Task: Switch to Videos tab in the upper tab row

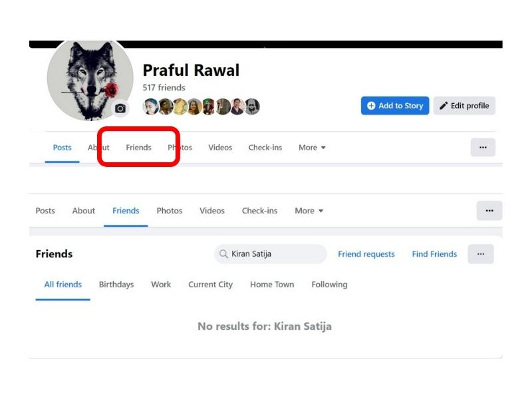Action: (x=220, y=148)
